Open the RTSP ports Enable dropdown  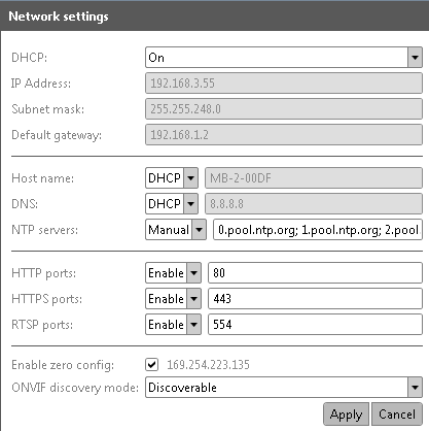click(x=173, y=324)
